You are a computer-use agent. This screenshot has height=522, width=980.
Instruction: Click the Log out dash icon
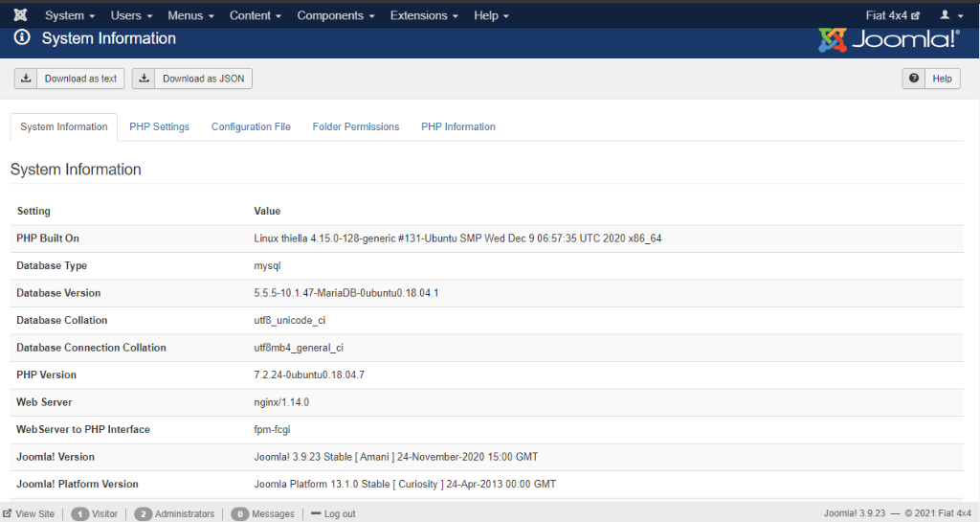tap(316, 513)
